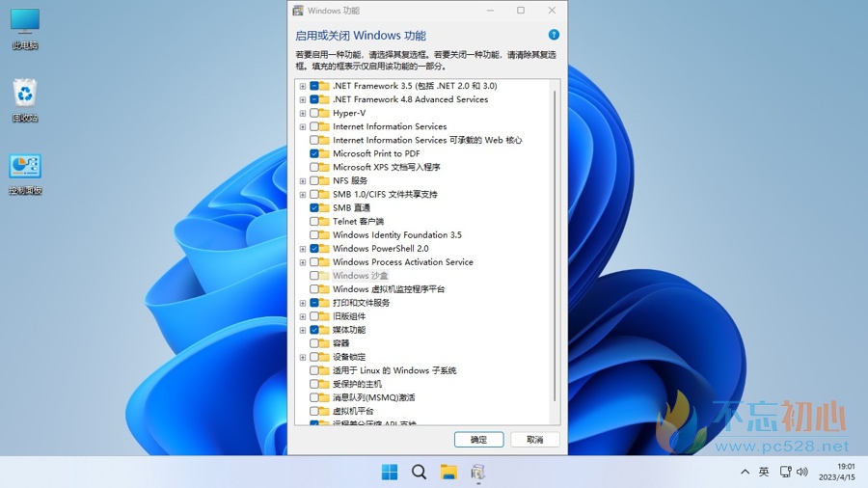The width and height of the screenshot is (868, 488).
Task: Enable the Telnet 客户端 checkbox
Action: [314, 222]
